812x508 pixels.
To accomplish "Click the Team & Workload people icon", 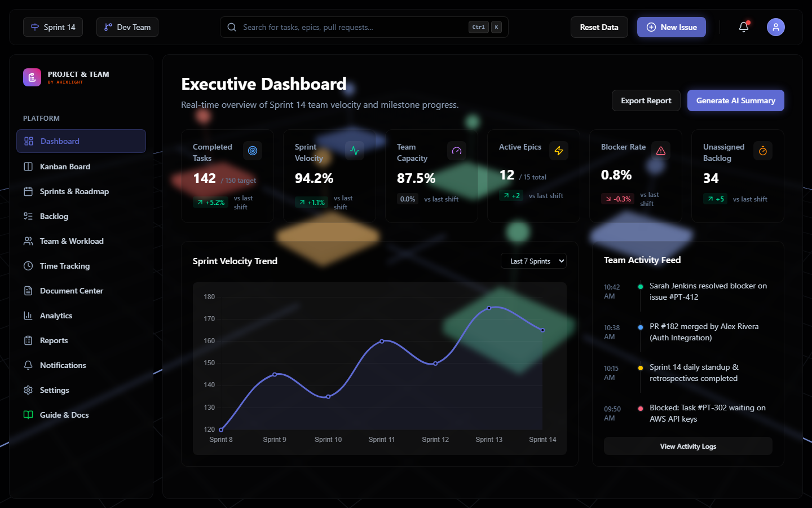I will pos(28,241).
